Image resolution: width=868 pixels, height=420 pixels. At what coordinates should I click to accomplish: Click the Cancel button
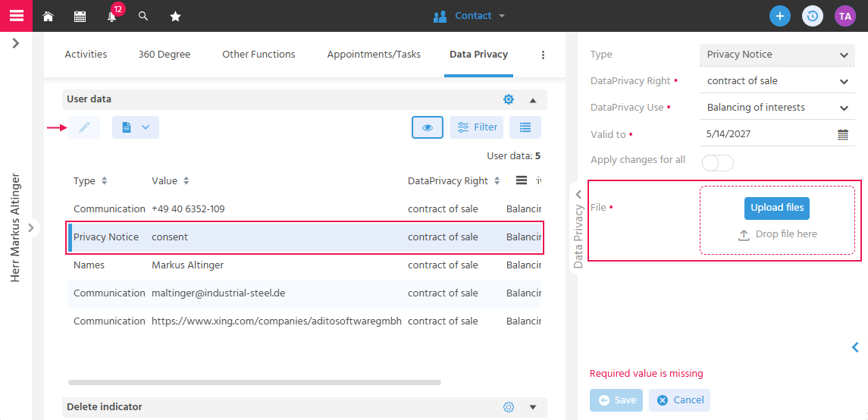(680, 400)
